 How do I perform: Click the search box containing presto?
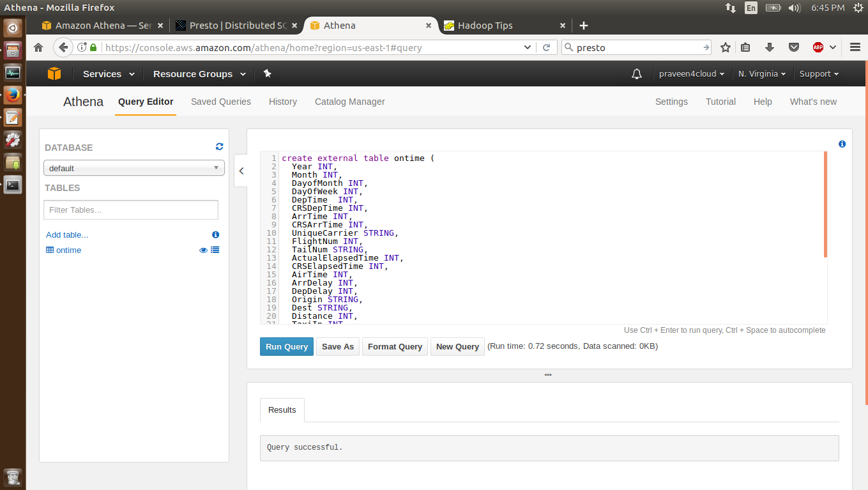click(636, 47)
